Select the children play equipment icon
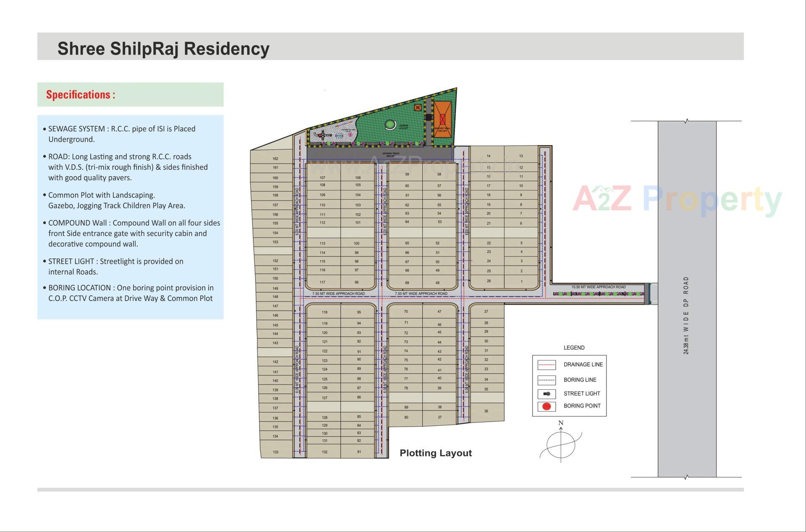 click(323, 135)
